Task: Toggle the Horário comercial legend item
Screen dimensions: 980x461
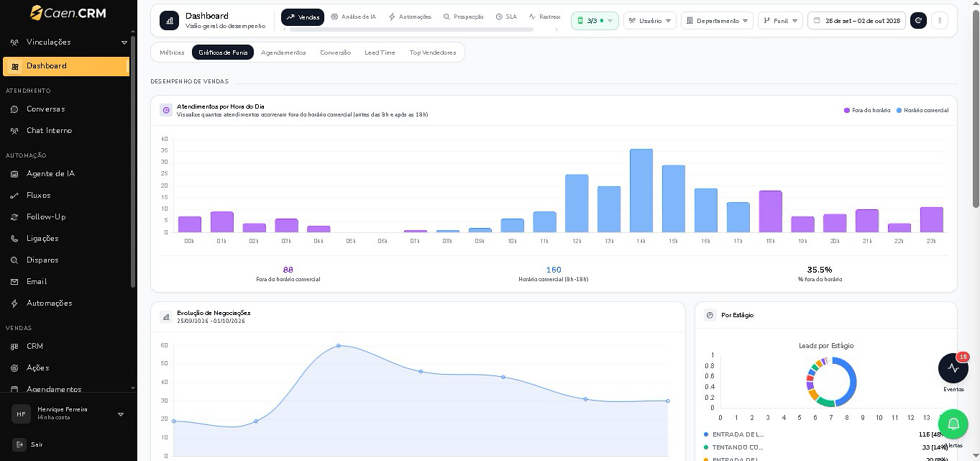Action: [922, 111]
